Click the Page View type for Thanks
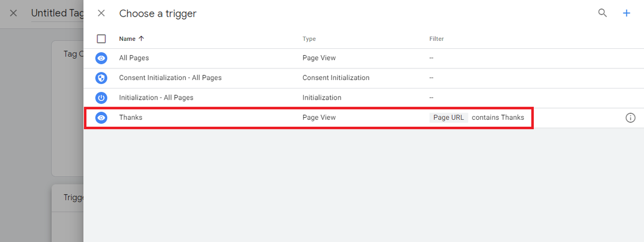 [319, 117]
